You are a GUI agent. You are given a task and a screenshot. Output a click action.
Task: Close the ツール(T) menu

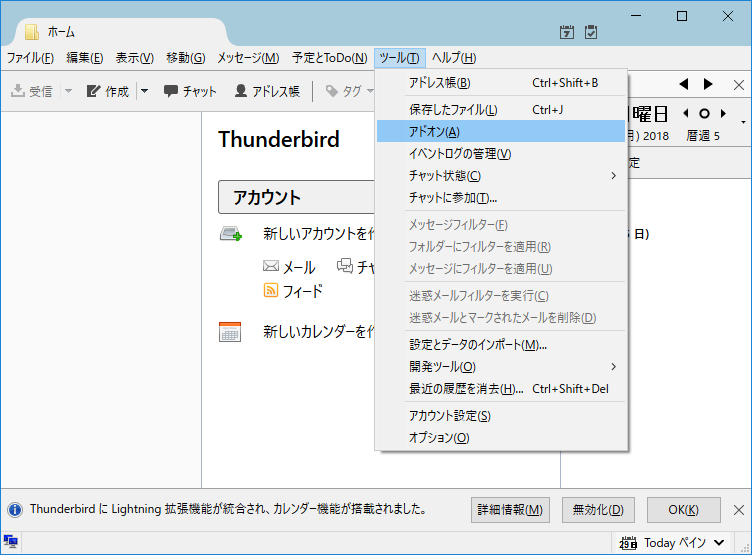[x=399, y=58]
